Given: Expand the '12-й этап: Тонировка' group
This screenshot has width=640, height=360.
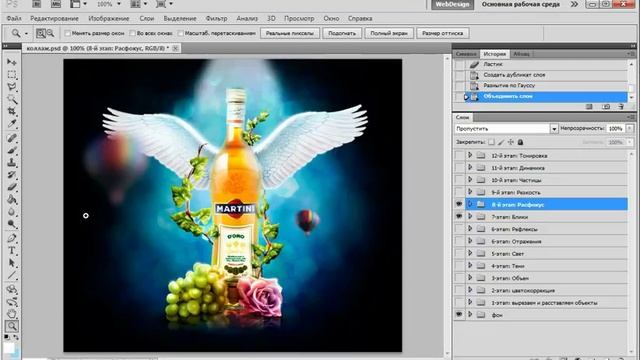Looking at the screenshot, I should pos(470,155).
